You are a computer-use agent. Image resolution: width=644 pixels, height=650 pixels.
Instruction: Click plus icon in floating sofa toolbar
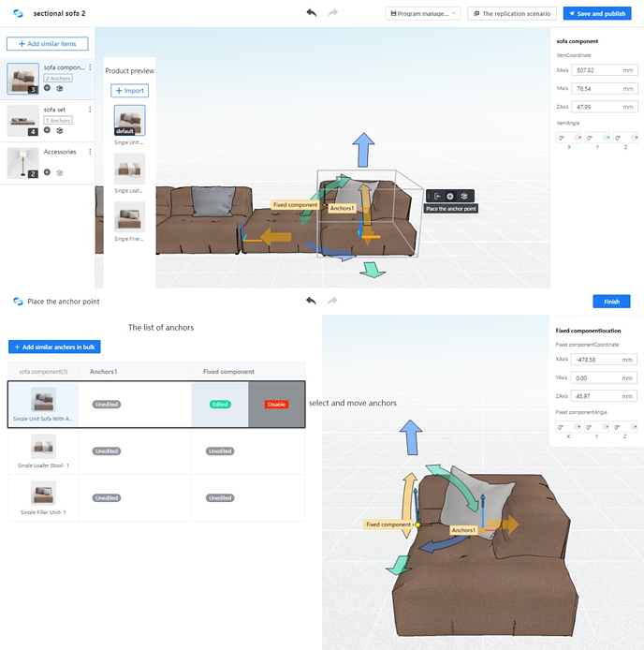coord(450,196)
